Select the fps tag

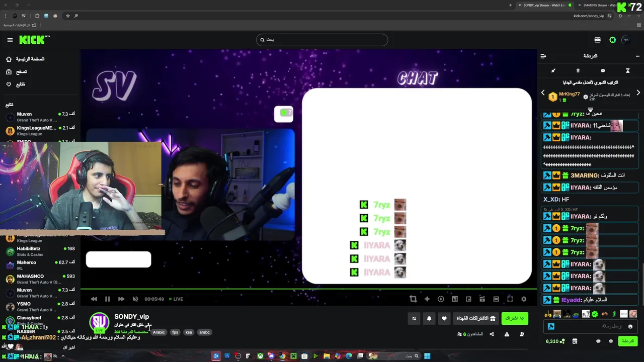pyautogui.click(x=175, y=332)
